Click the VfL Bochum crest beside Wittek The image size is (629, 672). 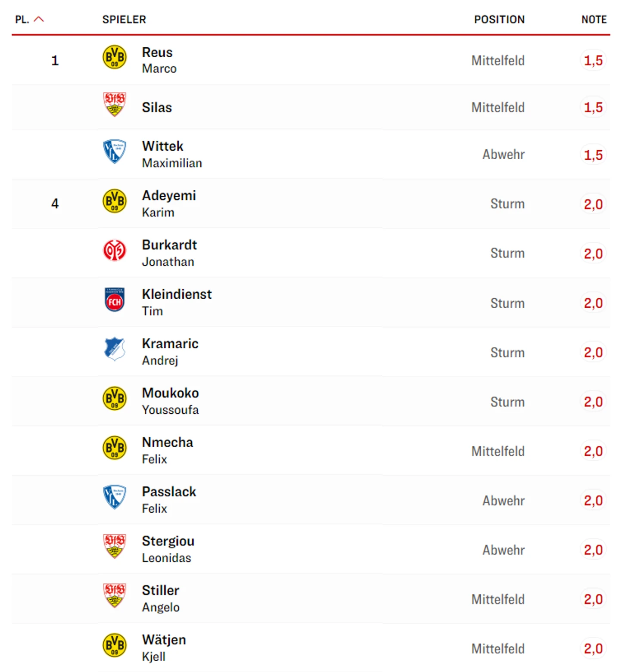[115, 151]
